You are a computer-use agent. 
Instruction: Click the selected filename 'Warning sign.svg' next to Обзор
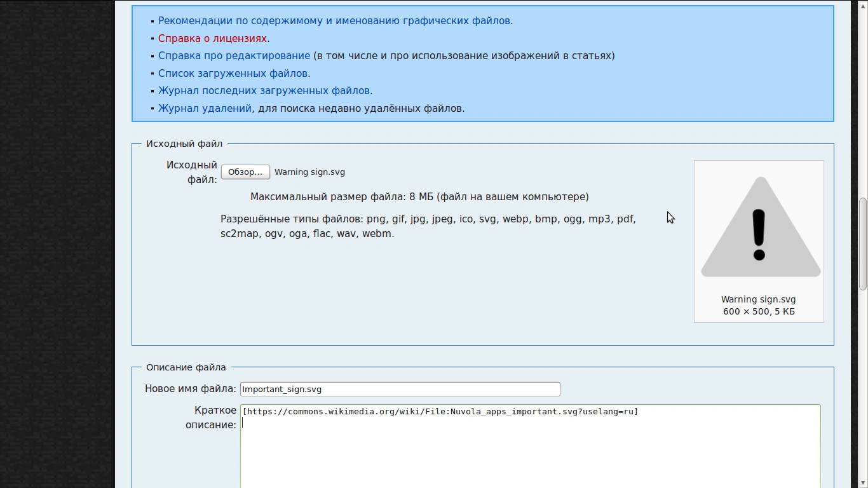tap(310, 172)
